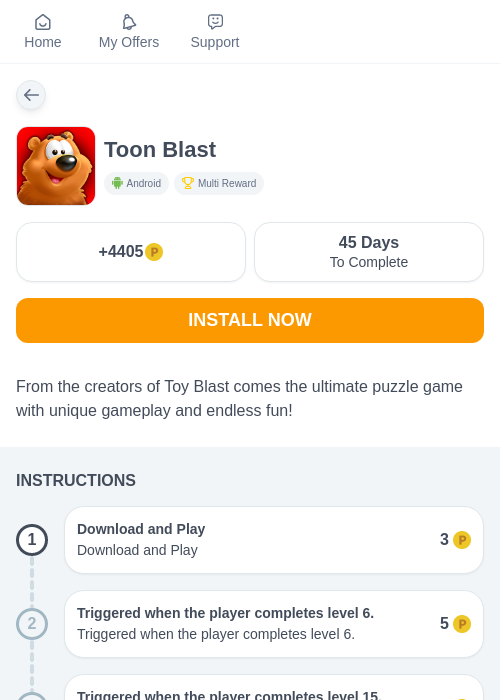
Task: Open the Support tab label
Action: click(x=215, y=42)
